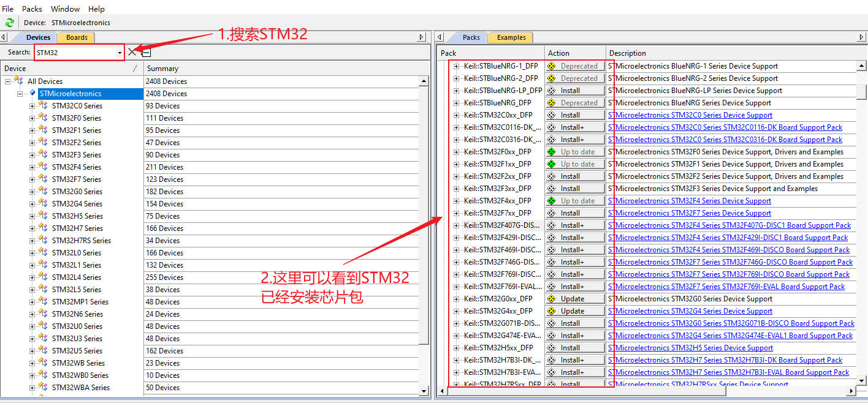868x403 pixels.
Task: Open the search history dropdown arrow
Action: [x=120, y=53]
